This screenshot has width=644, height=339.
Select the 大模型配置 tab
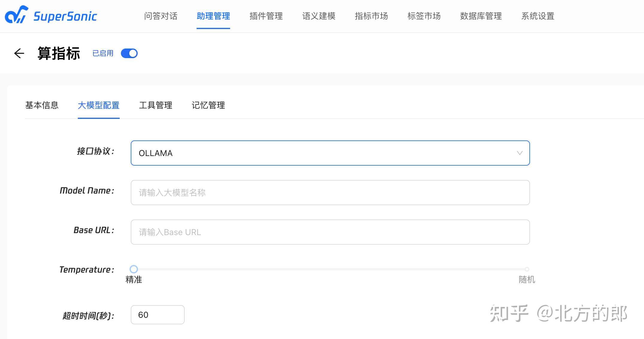point(99,105)
